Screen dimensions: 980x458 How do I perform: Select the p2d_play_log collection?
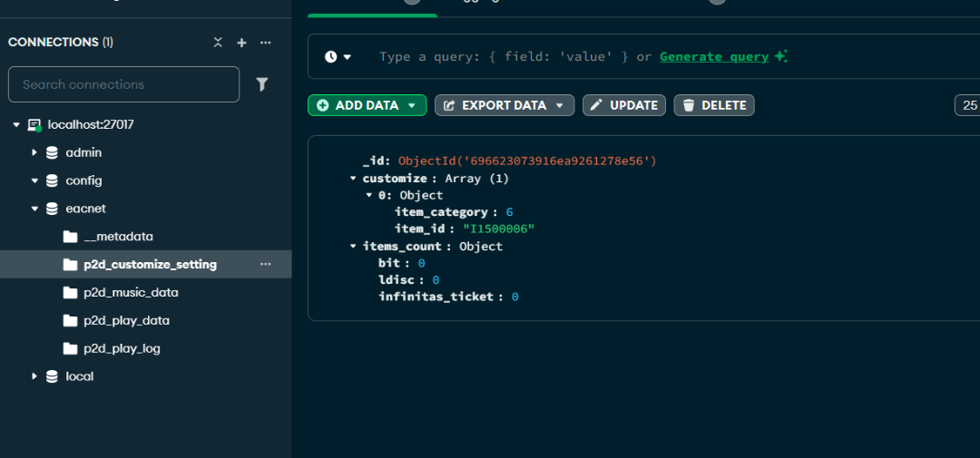click(122, 348)
